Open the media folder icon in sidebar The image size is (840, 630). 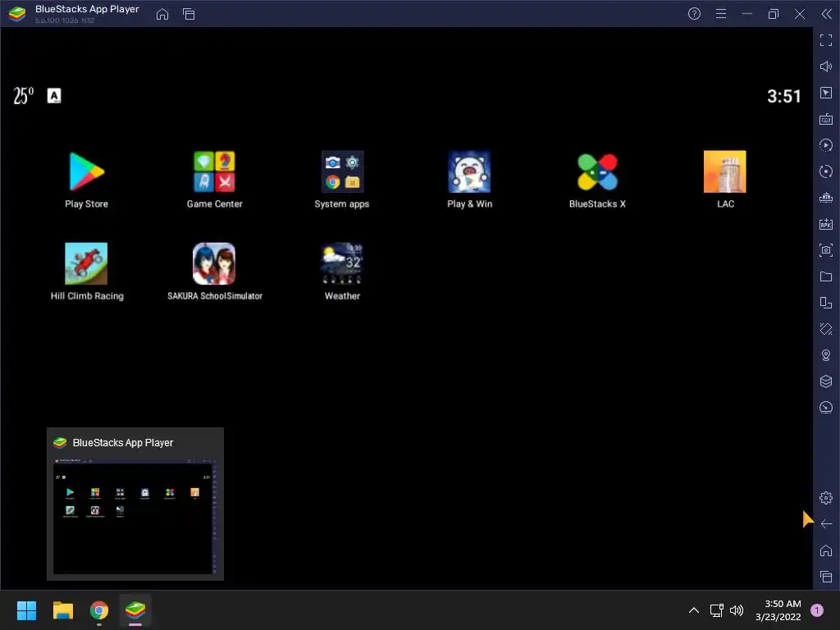826,276
